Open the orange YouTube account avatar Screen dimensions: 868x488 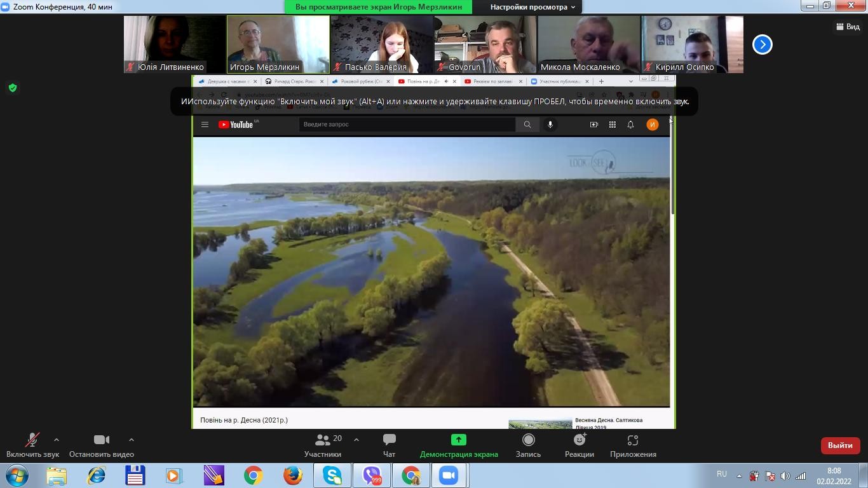[x=653, y=125]
